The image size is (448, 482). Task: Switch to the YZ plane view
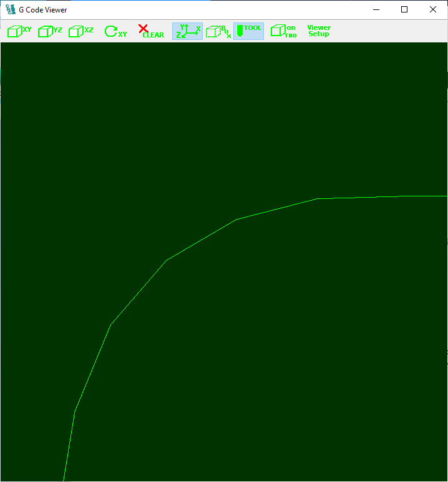[50, 31]
